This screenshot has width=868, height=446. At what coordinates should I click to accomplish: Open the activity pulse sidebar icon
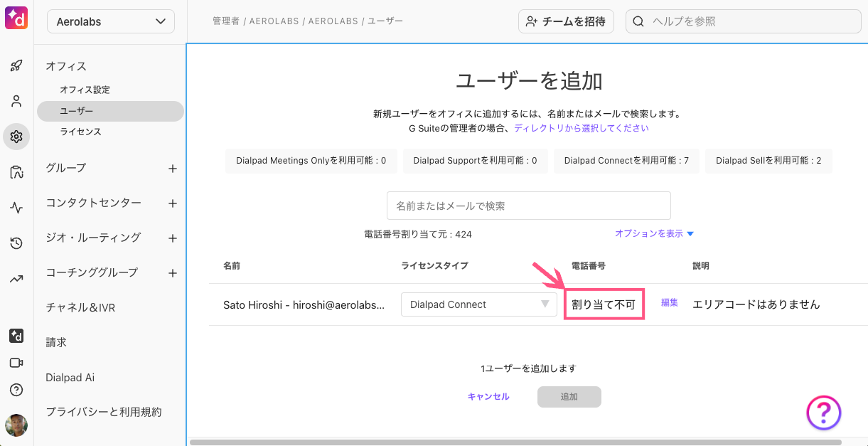[x=16, y=208]
